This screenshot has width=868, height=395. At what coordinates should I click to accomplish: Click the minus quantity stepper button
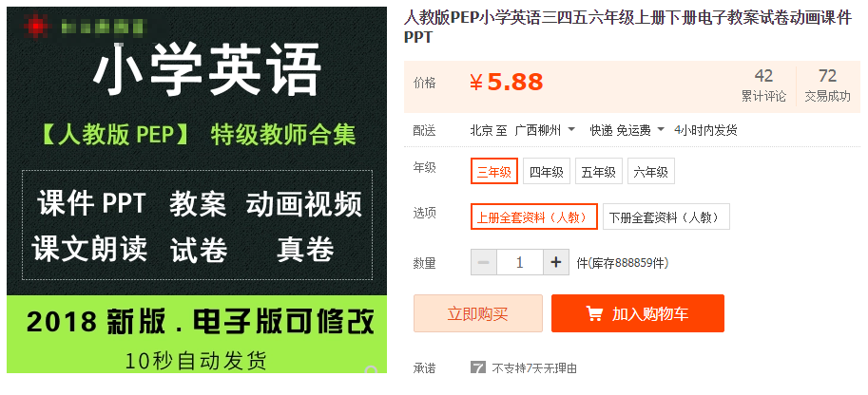483,262
